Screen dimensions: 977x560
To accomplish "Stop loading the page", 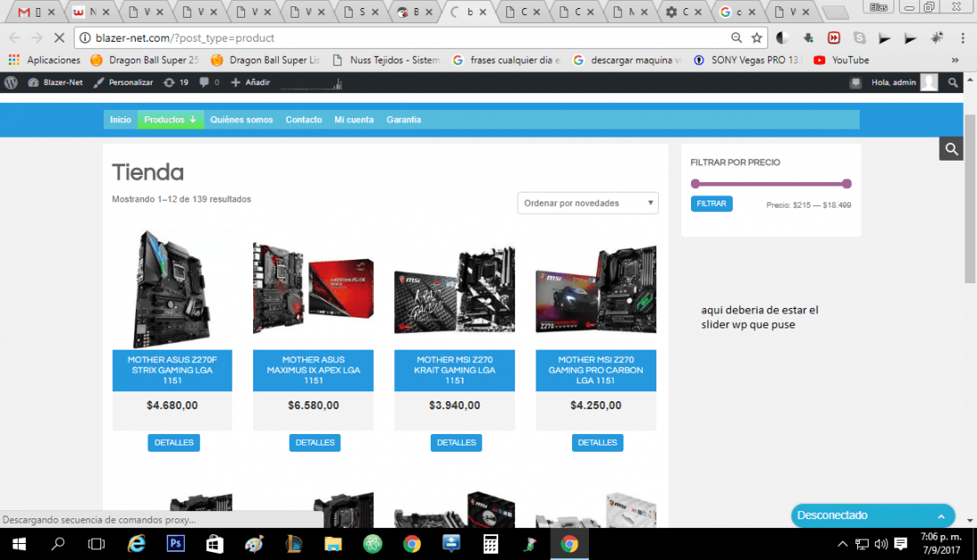I will pyautogui.click(x=60, y=38).
